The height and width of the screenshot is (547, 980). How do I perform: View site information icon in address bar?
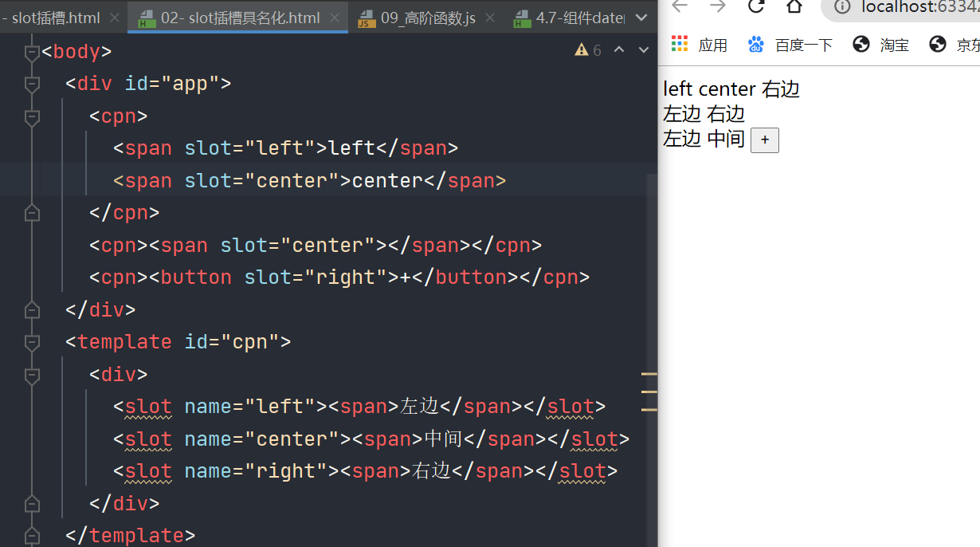[x=843, y=7]
